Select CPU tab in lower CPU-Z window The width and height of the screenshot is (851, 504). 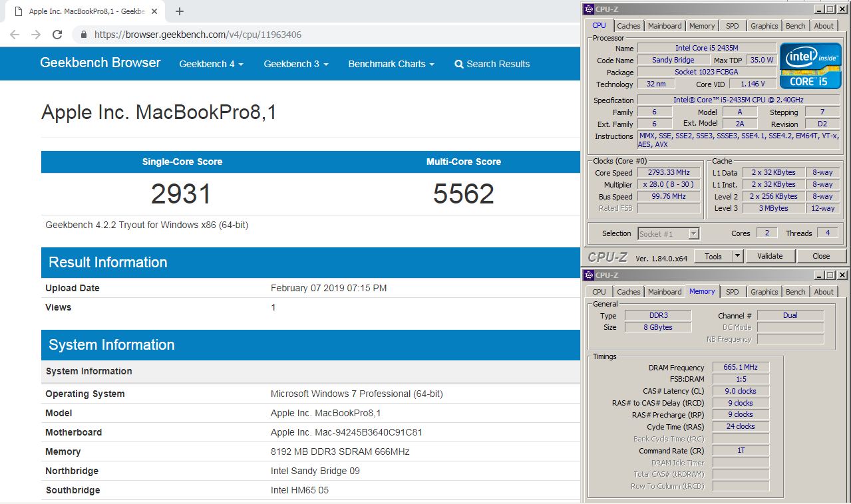click(599, 292)
